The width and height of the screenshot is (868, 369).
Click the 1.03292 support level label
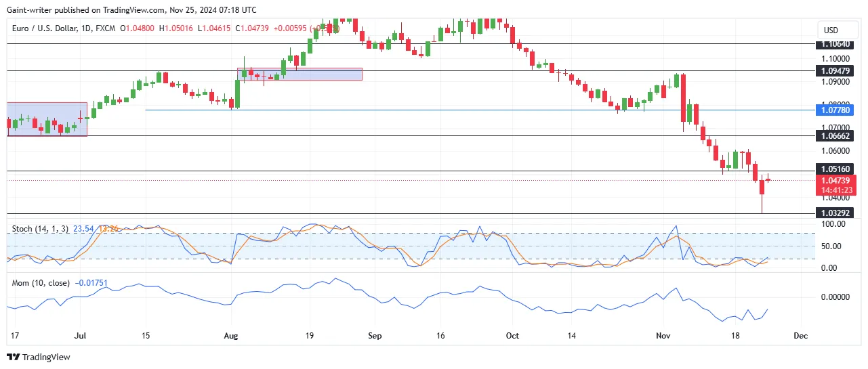836,213
